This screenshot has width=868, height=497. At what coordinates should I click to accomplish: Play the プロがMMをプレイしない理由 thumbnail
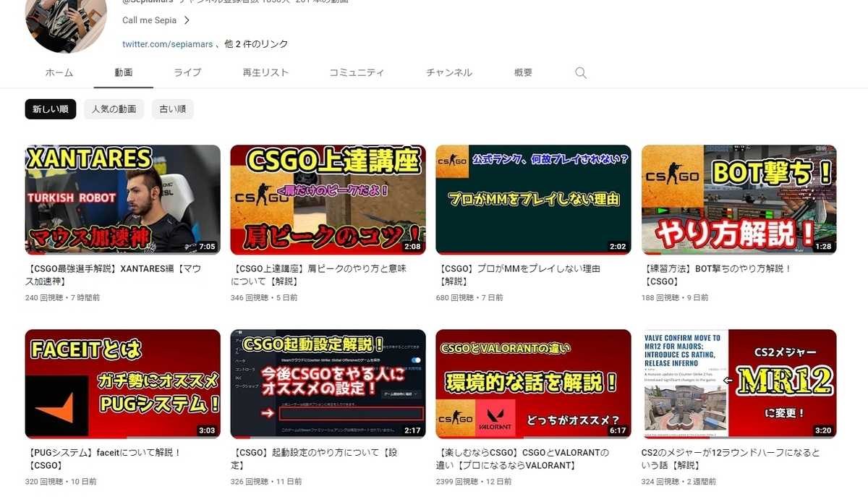533,200
